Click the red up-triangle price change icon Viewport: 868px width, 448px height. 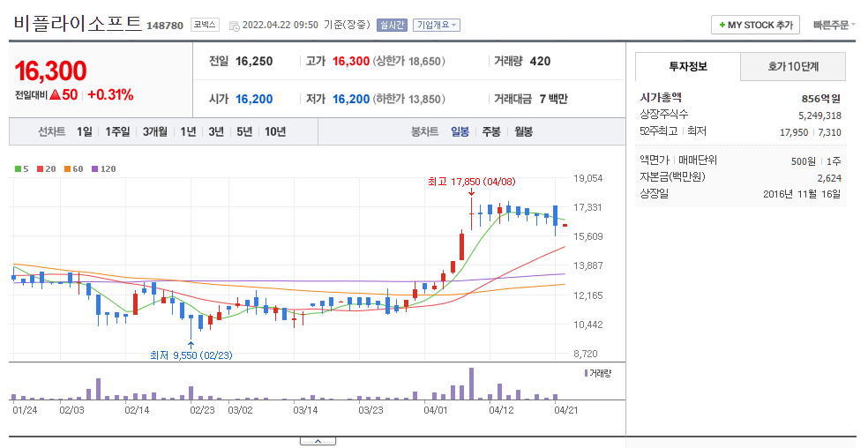pyautogui.click(x=55, y=94)
